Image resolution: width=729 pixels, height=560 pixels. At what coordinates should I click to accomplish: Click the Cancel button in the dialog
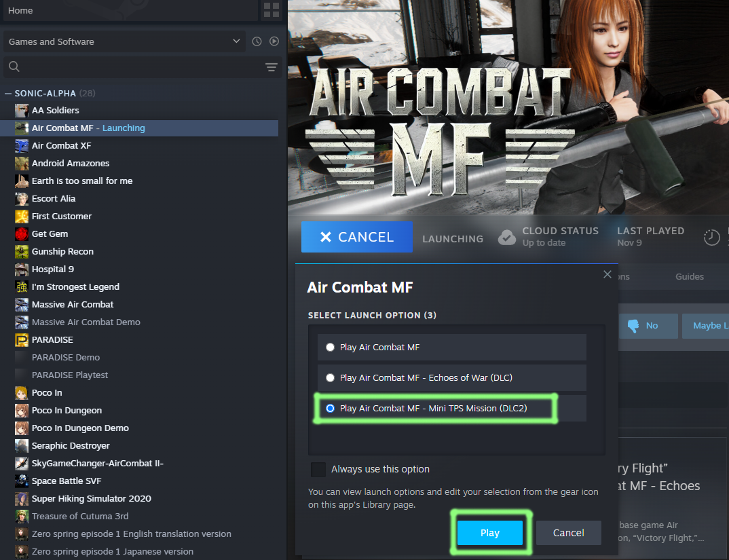point(568,533)
